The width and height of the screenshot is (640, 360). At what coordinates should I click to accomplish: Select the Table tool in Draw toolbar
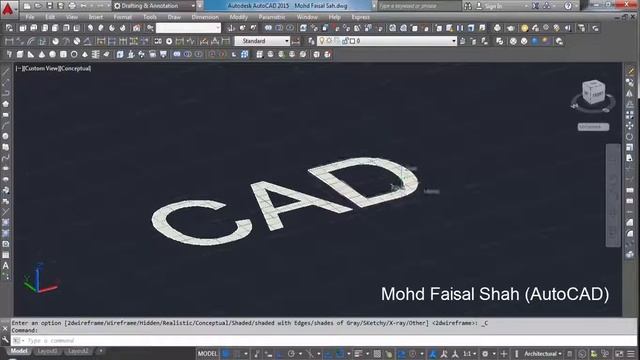(5, 255)
